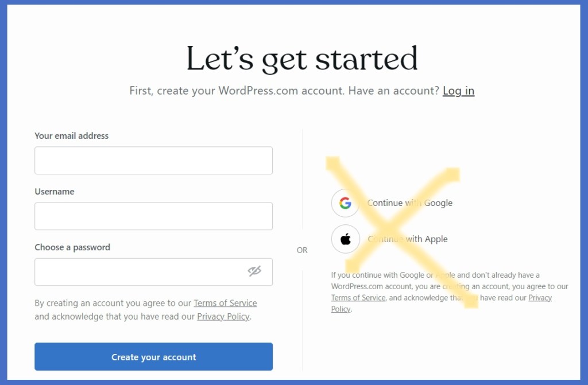Click the "First, create your WordPress.com account" subtitle
Screen dimensions: 588x385
click(284, 91)
